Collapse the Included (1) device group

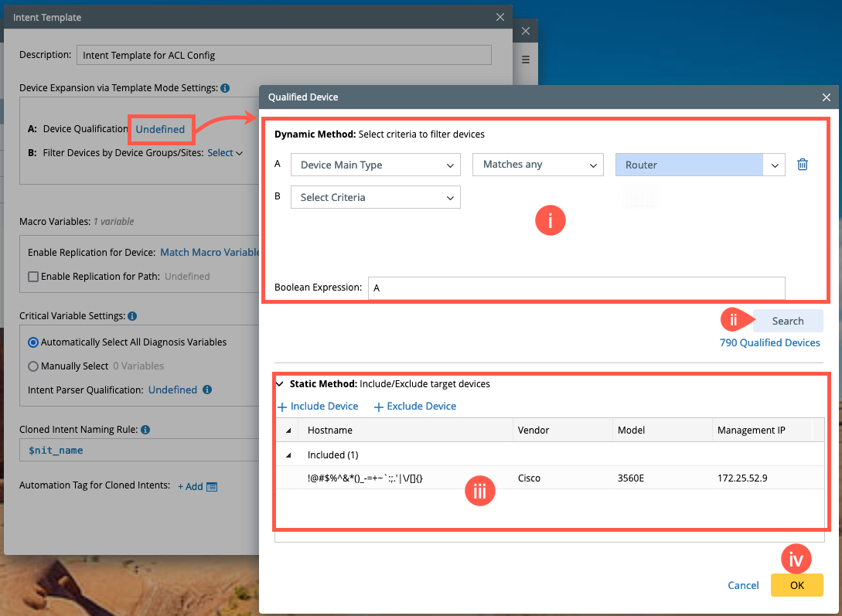click(x=289, y=455)
